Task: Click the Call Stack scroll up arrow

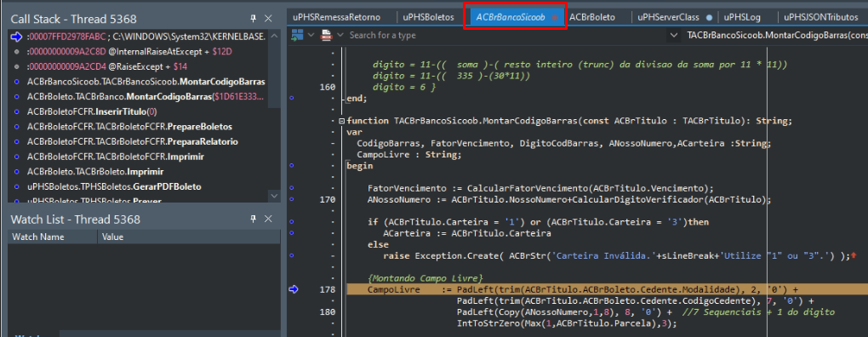Action: coord(275,36)
